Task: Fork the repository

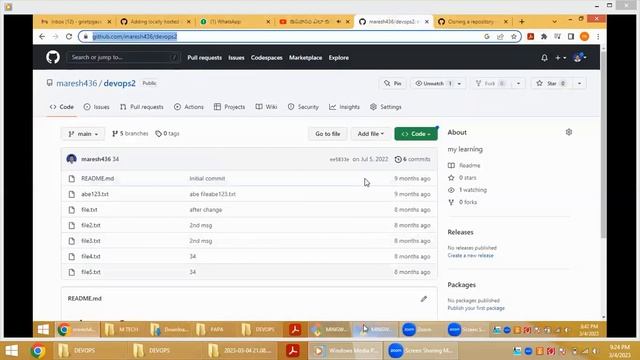Action: tap(491, 83)
